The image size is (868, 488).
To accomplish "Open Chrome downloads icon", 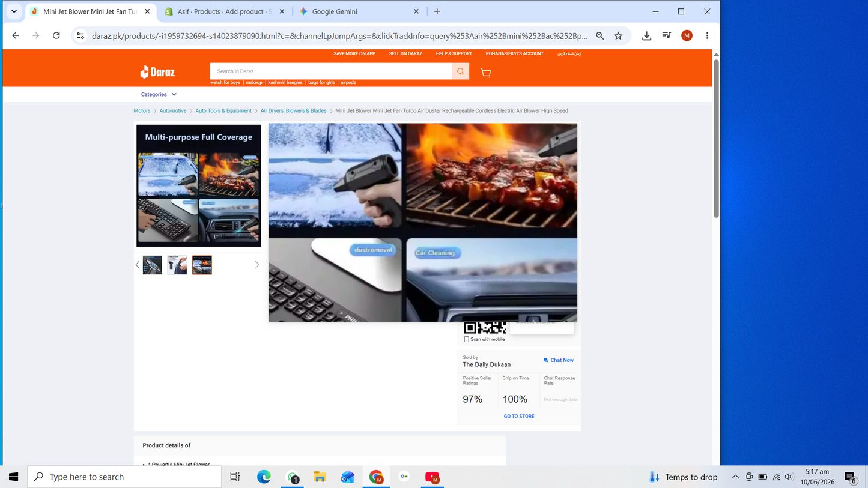I will click(646, 36).
